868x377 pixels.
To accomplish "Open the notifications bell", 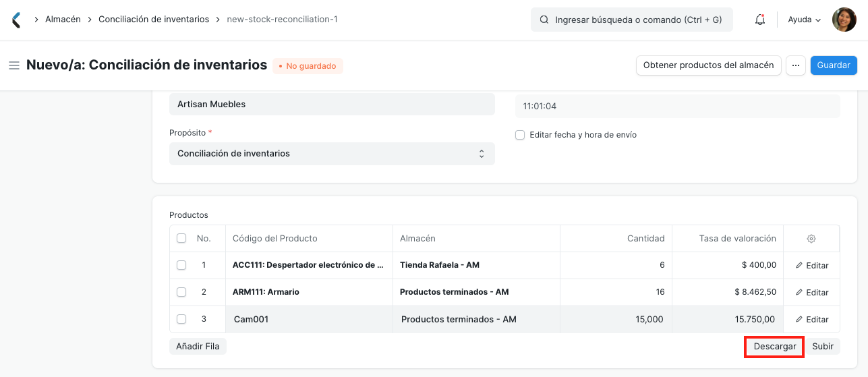I will (760, 20).
